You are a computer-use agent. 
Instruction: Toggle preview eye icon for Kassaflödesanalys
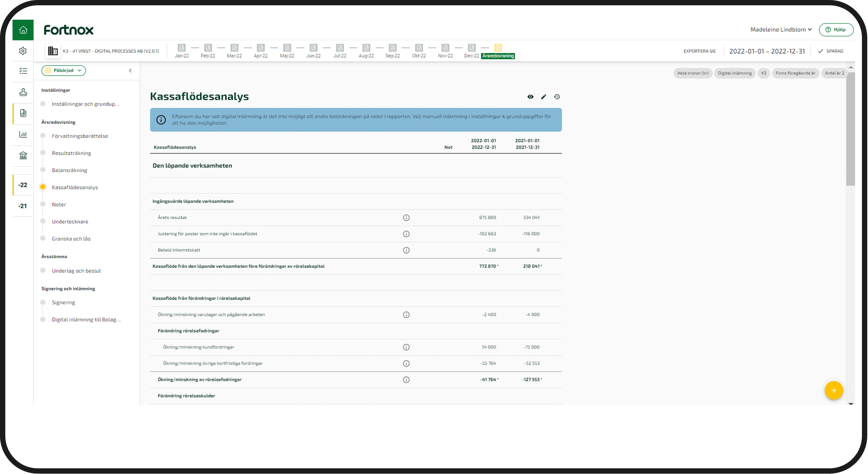click(530, 97)
